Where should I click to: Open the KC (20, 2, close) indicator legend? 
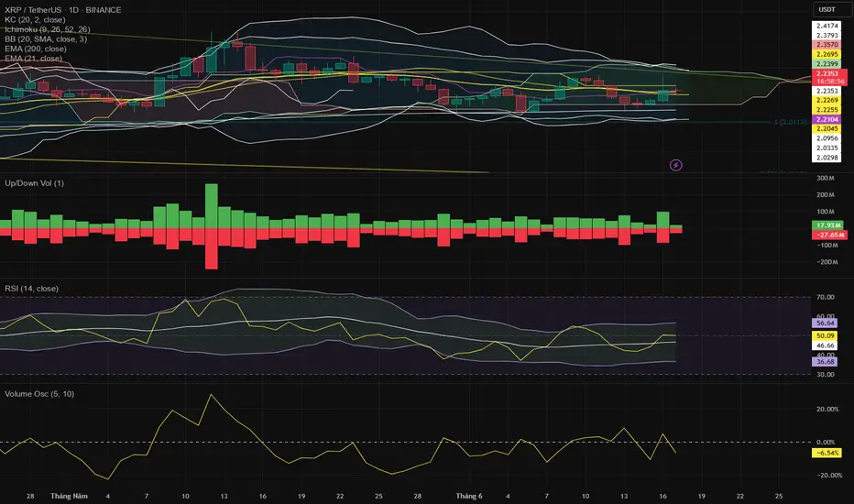coord(35,19)
